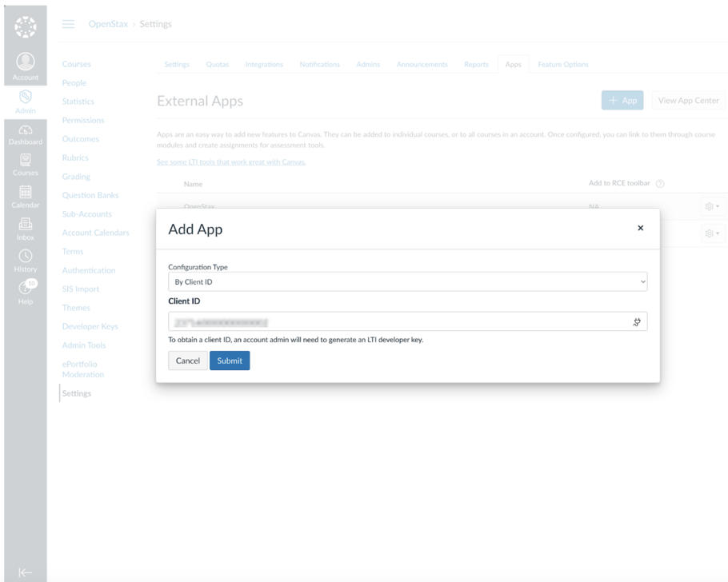Open the Inbox icon
Screen dimensions: 728x582
click(25, 228)
